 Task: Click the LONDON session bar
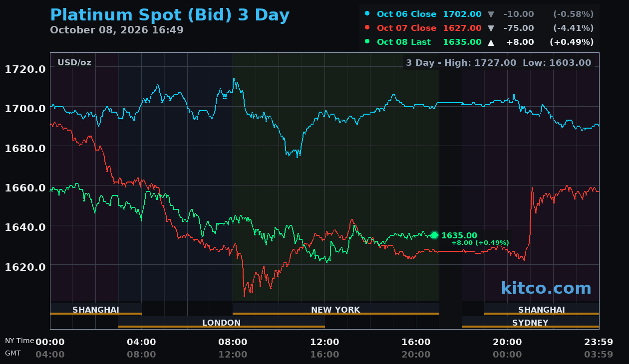coord(222,322)
